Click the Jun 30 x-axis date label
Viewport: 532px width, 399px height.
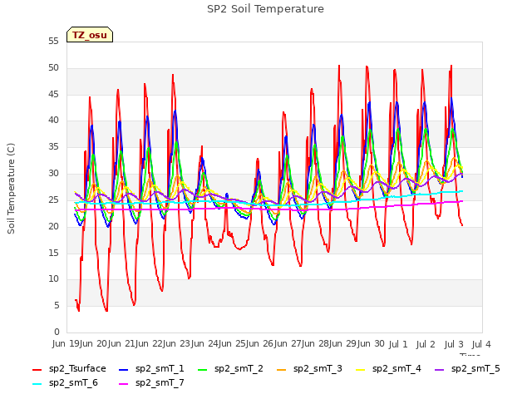click(370, 344)
